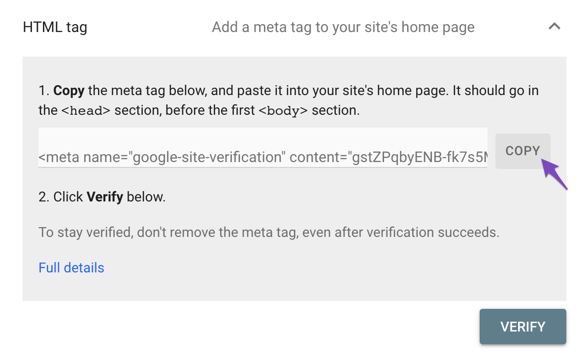Click the Full details blue text
Image resolution: width=588 pixels, height=364 pixels.
click(x=71, y=267)
